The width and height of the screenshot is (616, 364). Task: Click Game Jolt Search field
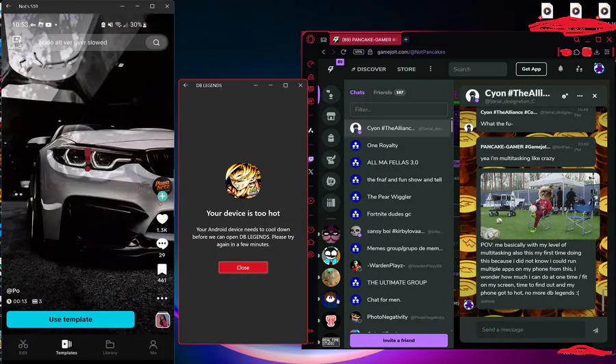pos(478,69)
